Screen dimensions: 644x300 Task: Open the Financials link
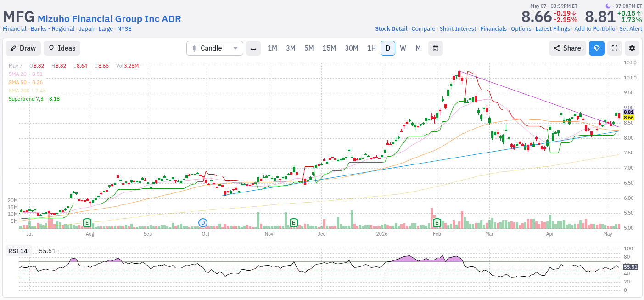coord(493,28)
